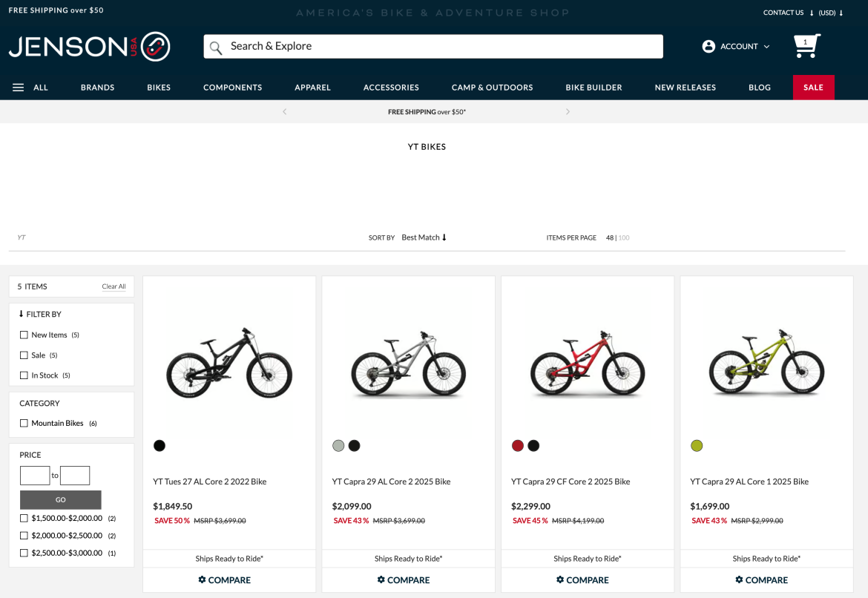Check the Mountain Bikes category filter
Image resolution: width=868 pixels, height=598 pixels.
[x=24, y=423]
